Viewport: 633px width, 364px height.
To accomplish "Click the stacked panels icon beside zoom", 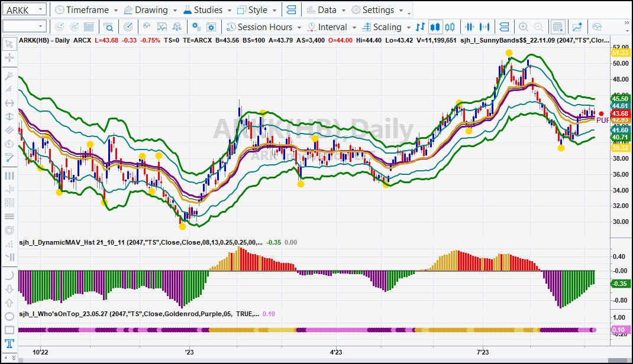I will coord(504,27).
